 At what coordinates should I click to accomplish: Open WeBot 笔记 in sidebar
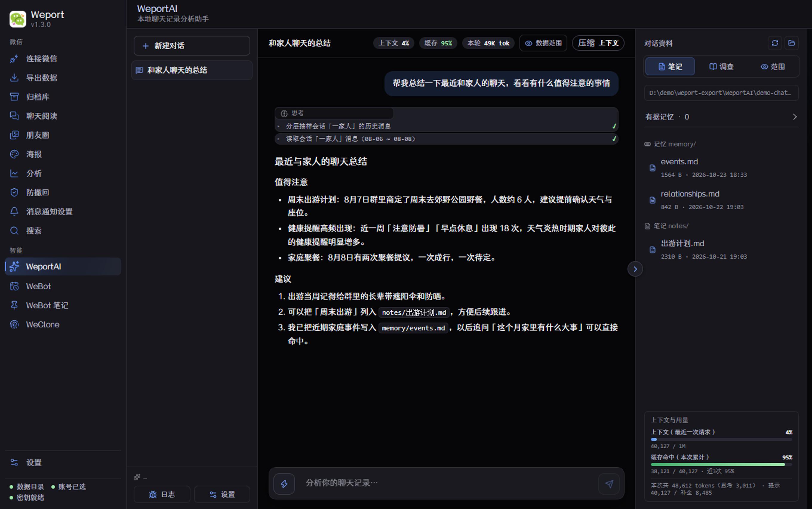coord(63,305)
